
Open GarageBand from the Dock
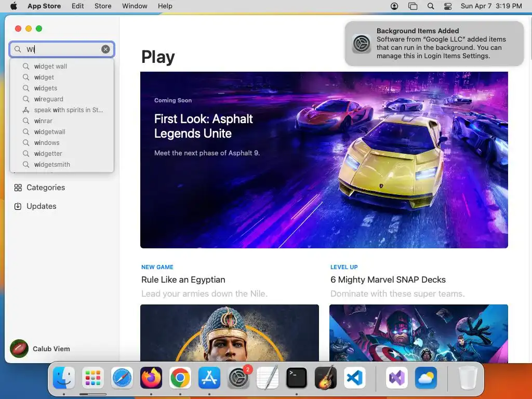tap(326, 378)
